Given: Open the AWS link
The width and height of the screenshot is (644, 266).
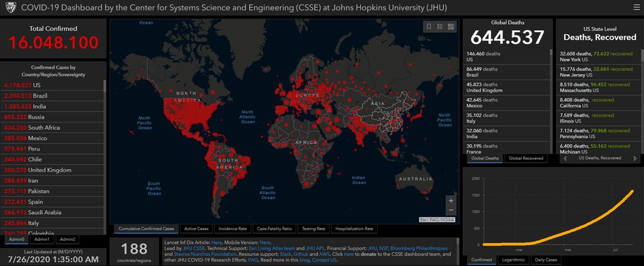Looking at the screenshot, I should point(323,254).
